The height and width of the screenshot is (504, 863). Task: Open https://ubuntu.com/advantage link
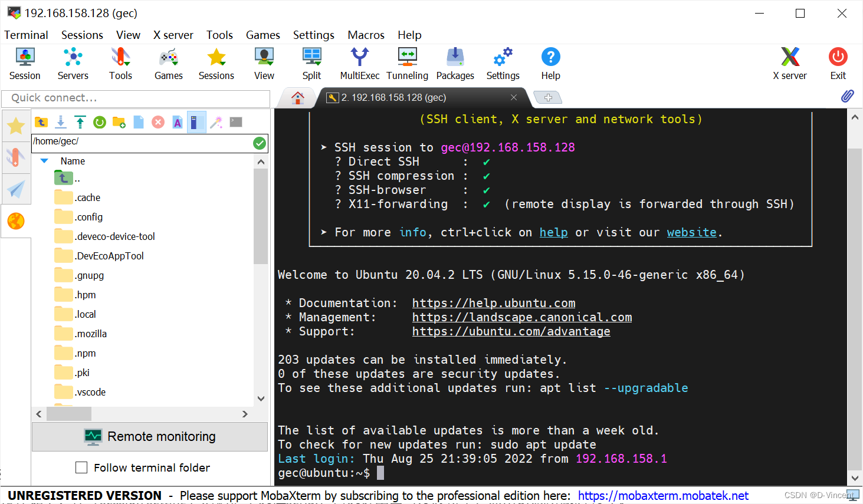[511, 331]
